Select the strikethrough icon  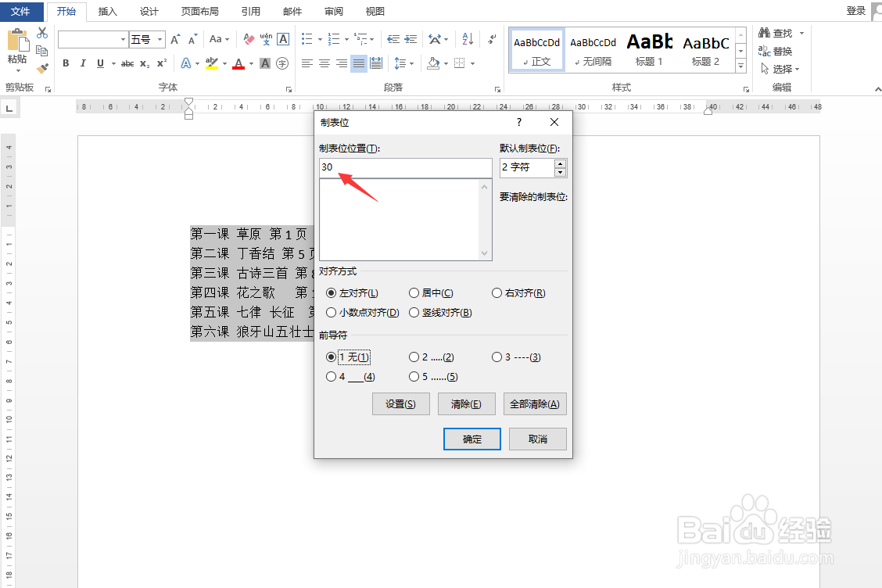[127, 63]
